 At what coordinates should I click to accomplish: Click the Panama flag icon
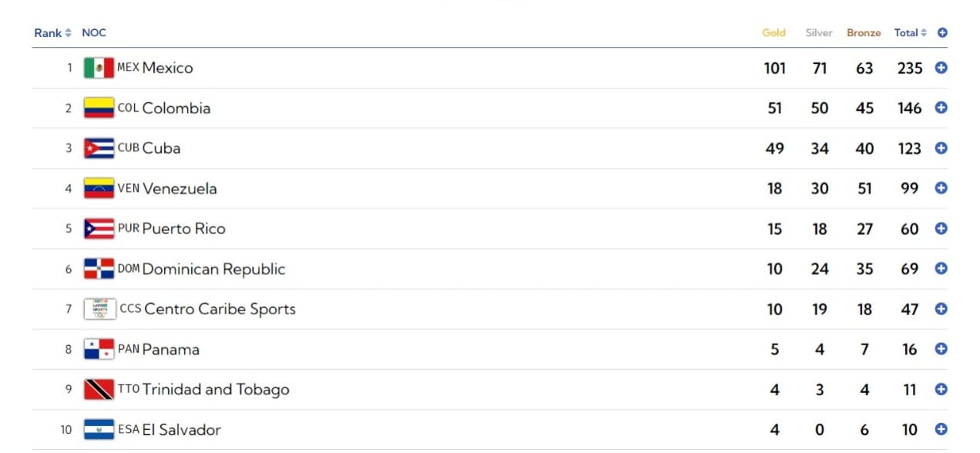[x=99, y=349]
